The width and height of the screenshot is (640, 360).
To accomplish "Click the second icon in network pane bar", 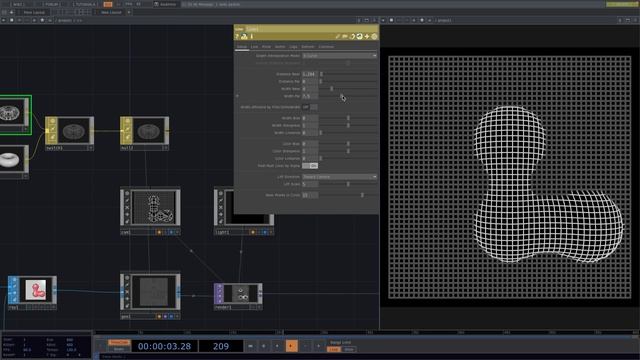I will (11, 20).
